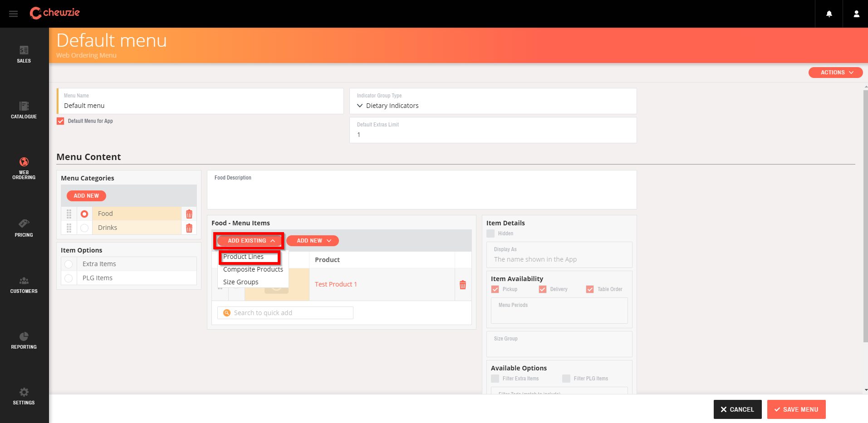Select the Drinks category radio button
This screenshot has width=868, height=423.
tap(84, 228)
